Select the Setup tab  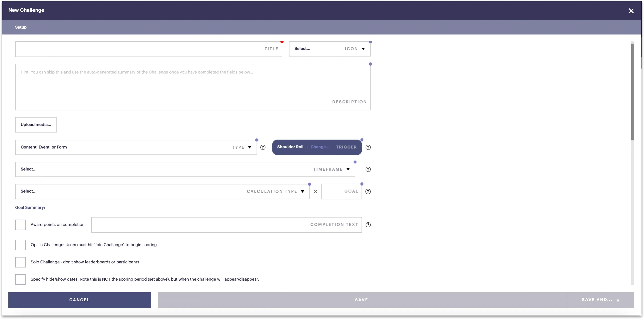[21, 27]
